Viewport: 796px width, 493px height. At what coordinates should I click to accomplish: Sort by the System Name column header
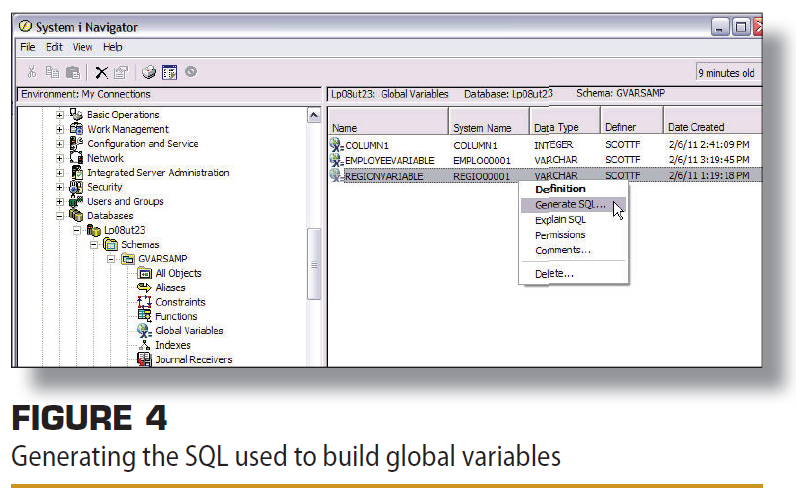pyautogui.click(x=488, y=121)
